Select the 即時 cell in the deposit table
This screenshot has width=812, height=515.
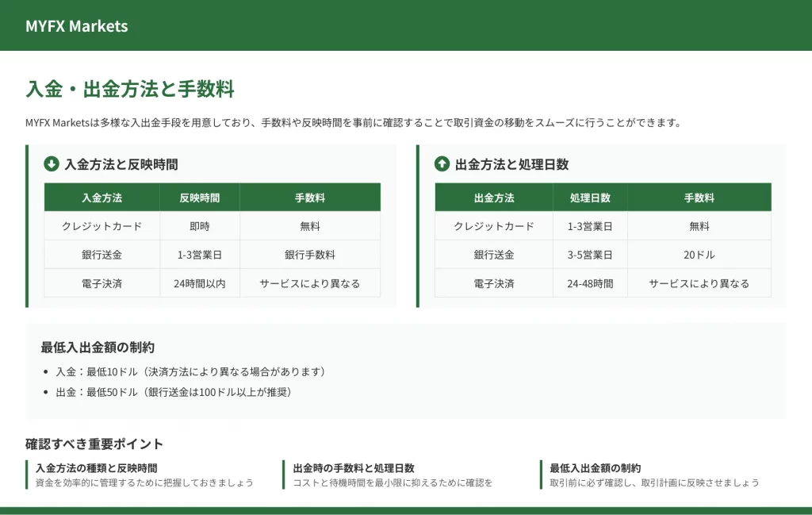coord(199,226)
